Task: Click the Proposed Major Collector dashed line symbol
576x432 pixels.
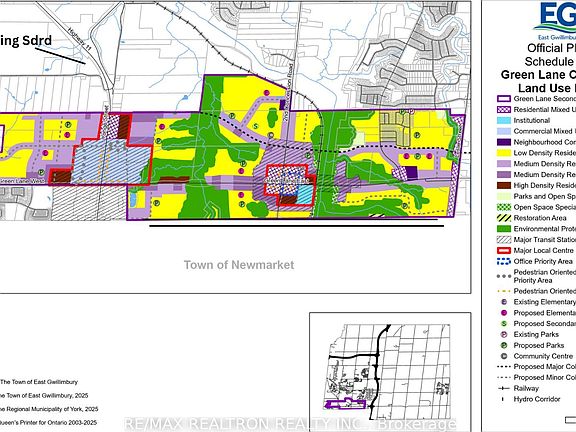Action: [x=504, y=367]
